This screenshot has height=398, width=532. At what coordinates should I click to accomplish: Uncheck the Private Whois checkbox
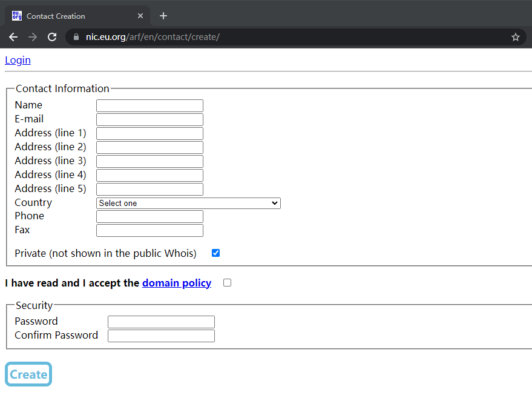(x=215, y=253)
